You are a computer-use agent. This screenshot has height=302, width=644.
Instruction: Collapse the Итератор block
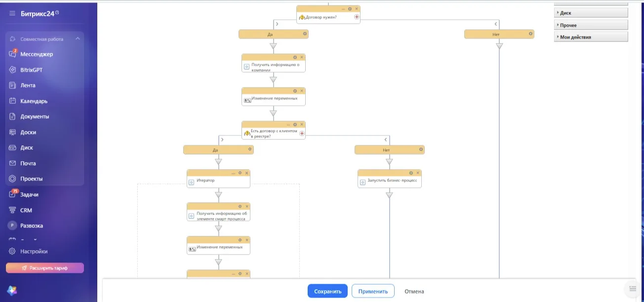[234, 173]
